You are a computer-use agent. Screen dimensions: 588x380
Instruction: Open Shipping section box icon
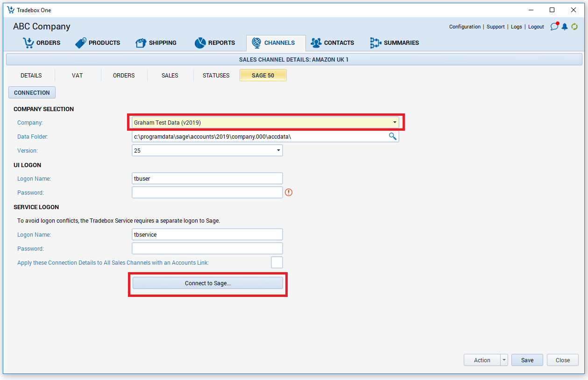click(141, 43)
